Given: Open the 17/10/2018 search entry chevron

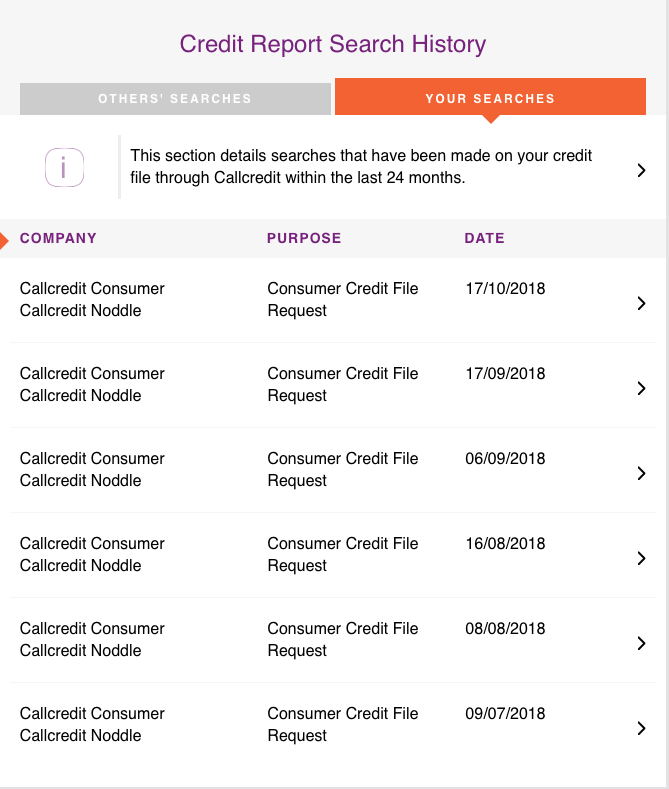Looking at the screenshot, I should pos(641,303).
